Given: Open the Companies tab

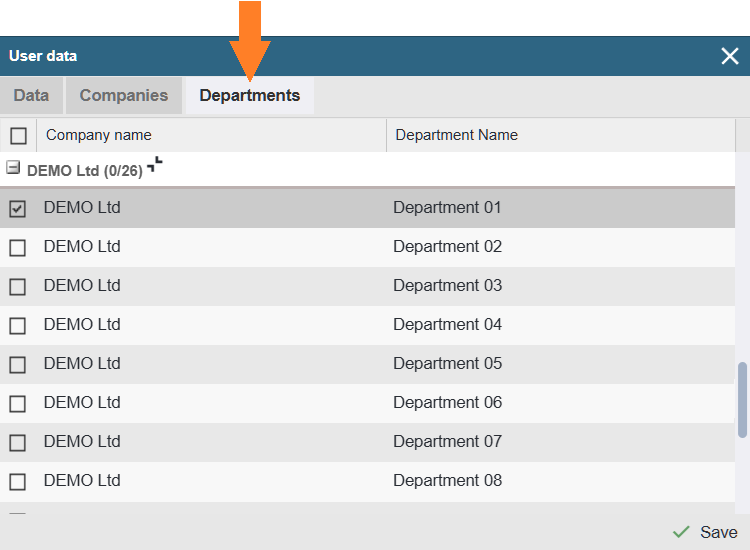Looking at the screenshot, I should click(x=124, y=96).
